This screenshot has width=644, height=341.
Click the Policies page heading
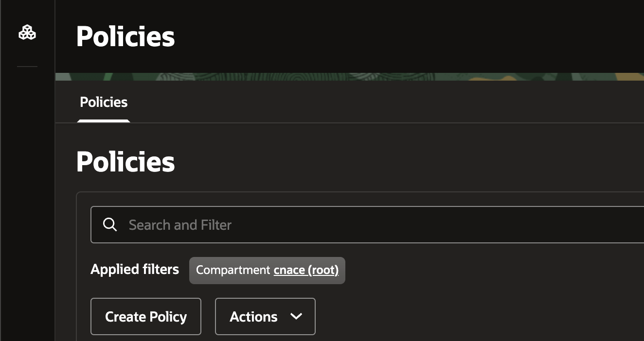pyautogui.click(x=125, y=161)
